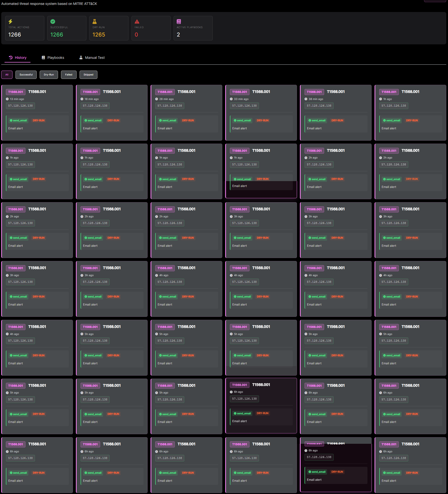
Task: Click the IP address on 18 min ago card
Action: 95,106
